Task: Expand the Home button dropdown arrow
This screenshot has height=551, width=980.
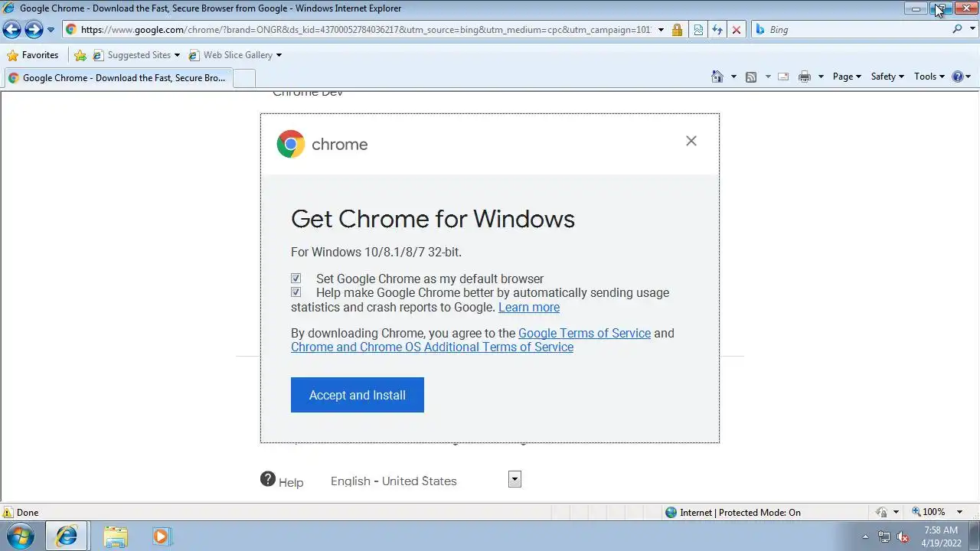Action: [733, 77]
